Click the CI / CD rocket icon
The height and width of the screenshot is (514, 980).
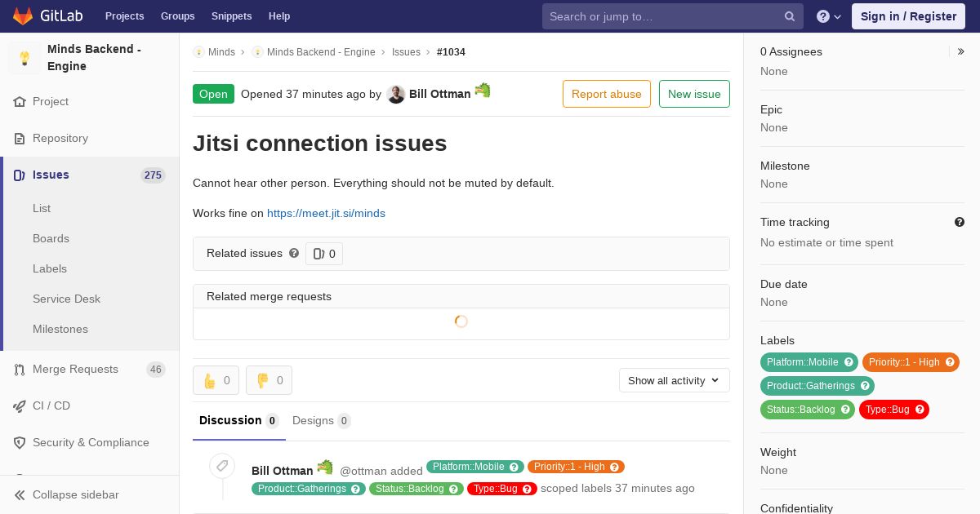pyautogui.click(x=20, y=406)
